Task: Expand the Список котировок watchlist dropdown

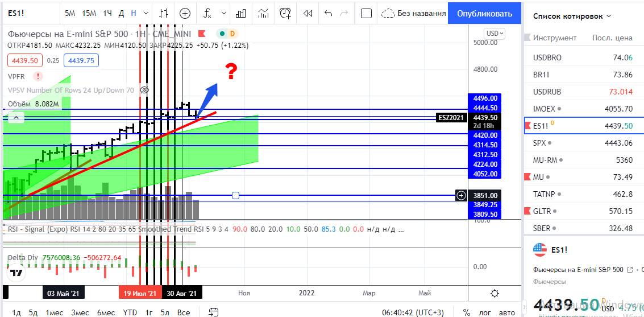Action: [572, 17]
